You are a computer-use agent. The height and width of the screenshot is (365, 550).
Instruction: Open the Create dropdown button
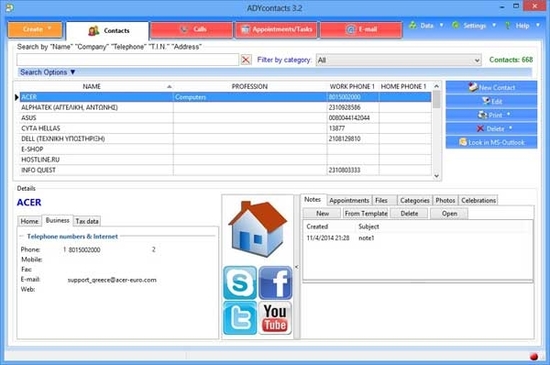click(x=35, y=29)
